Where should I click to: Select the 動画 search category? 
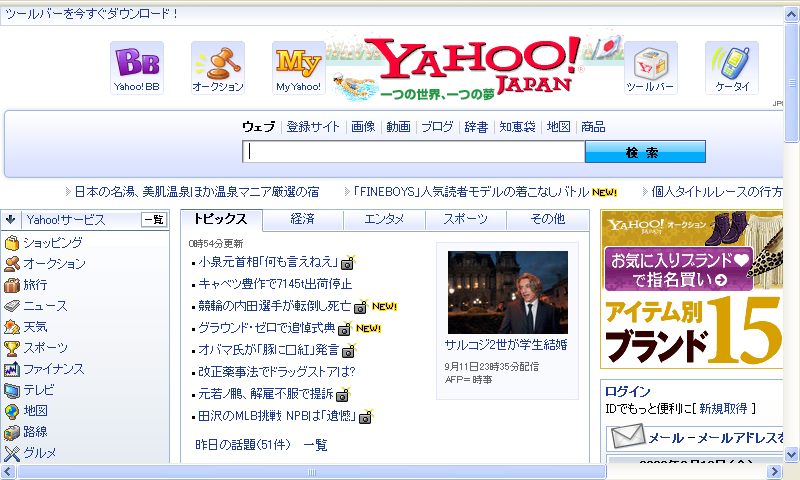(x=398, y=127)
